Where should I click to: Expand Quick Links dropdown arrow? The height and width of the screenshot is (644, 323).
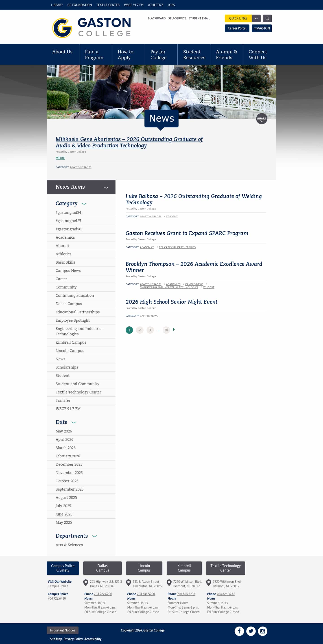coord(256,18)
